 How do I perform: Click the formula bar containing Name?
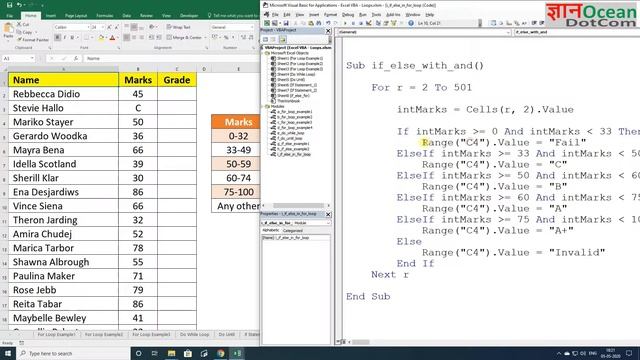click(171, 58)
